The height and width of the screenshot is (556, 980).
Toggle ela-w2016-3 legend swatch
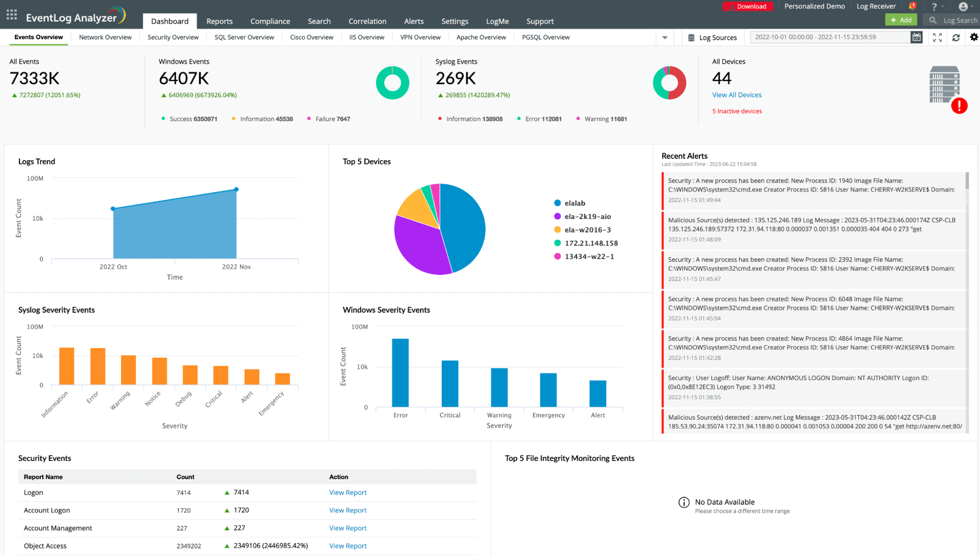(557, 230)
